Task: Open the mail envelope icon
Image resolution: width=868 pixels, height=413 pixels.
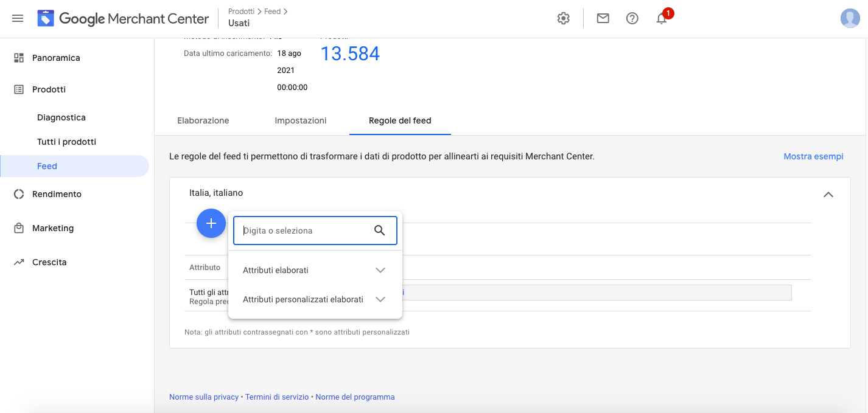Action: point(603,19)
